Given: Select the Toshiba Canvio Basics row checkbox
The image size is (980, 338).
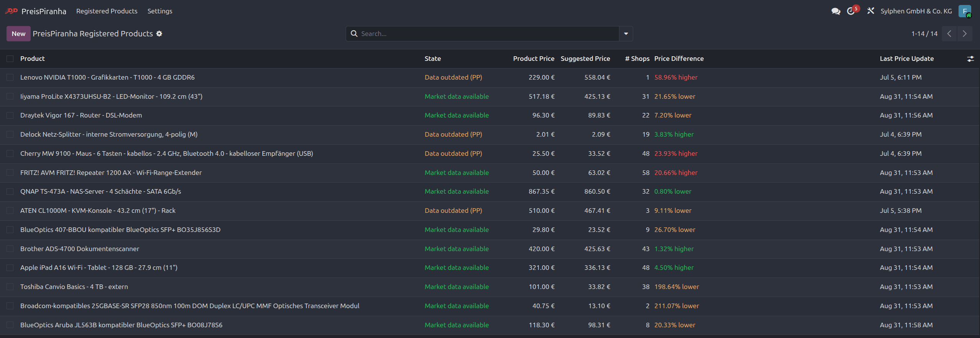Looking at the screenshot, I should click(10, 287).
